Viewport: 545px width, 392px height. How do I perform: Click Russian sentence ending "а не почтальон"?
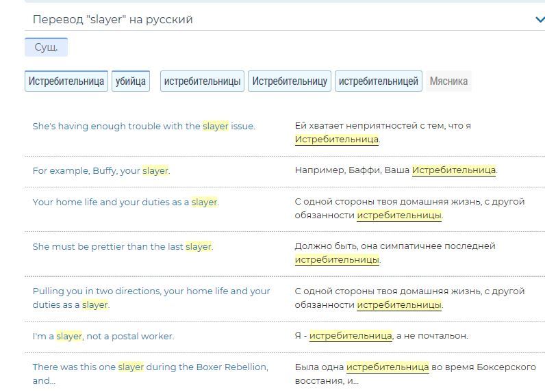tap(381, 336)
